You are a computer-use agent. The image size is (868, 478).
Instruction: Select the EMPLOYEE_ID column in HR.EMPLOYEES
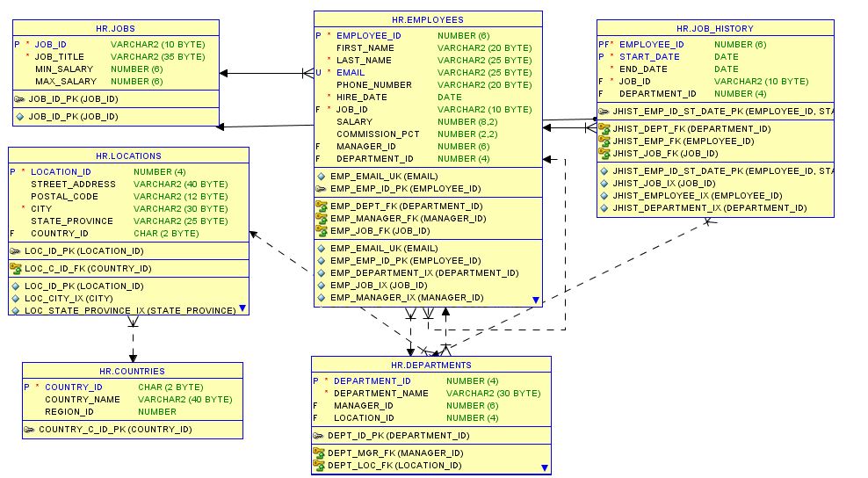(x=368, y=36)
